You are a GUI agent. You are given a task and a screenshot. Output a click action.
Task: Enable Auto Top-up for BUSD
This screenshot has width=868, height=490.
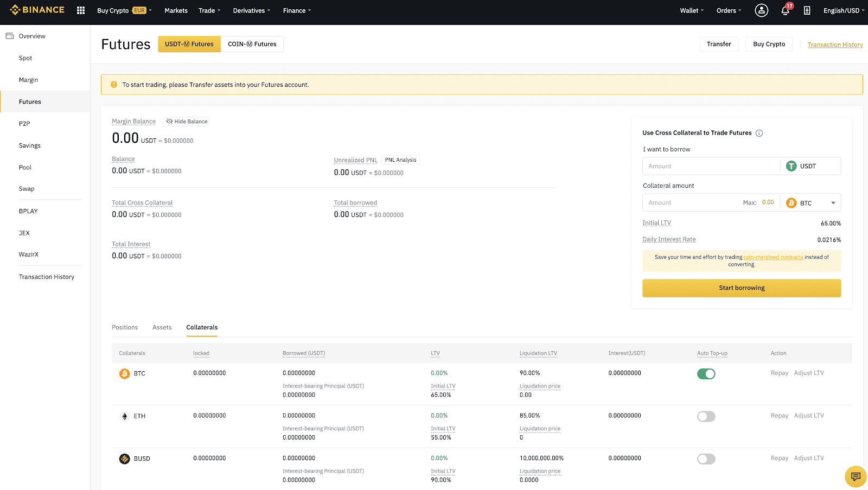coord(706,459)
